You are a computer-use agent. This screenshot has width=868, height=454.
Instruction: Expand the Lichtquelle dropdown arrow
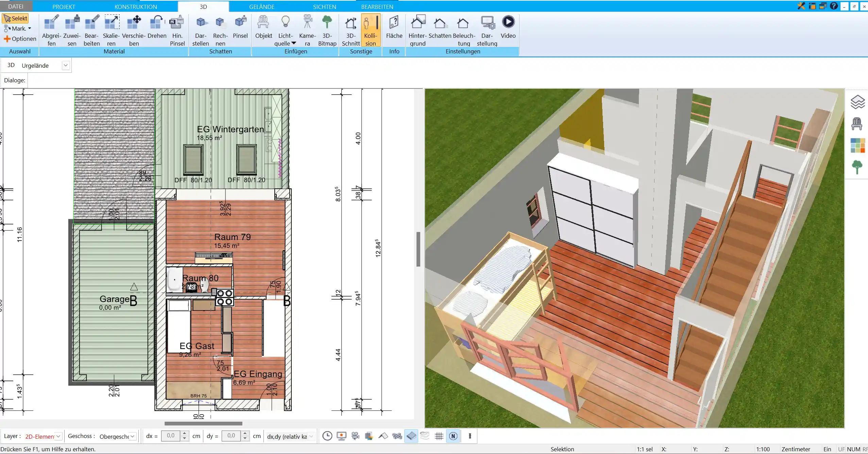pos(294,44)
